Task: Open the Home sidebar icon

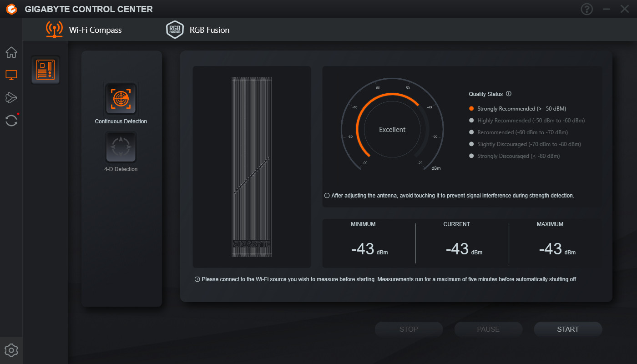Action: click(11, 52)
